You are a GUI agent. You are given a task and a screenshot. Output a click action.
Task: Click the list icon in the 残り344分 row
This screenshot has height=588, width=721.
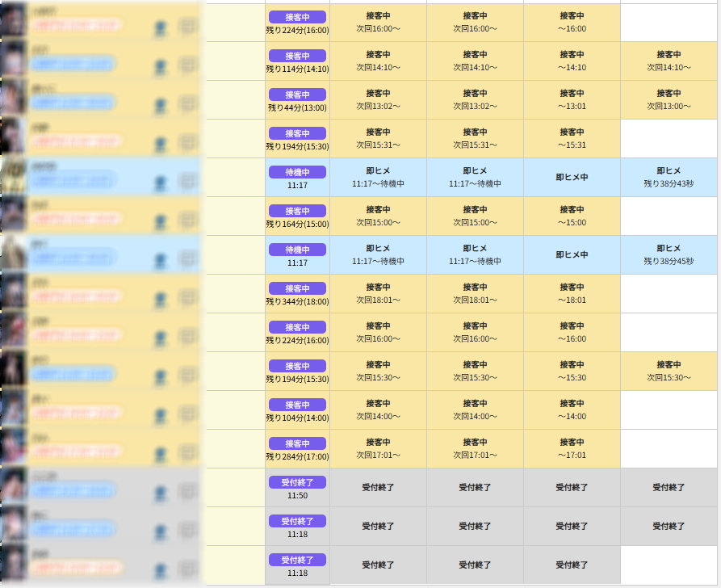[187, 296]
